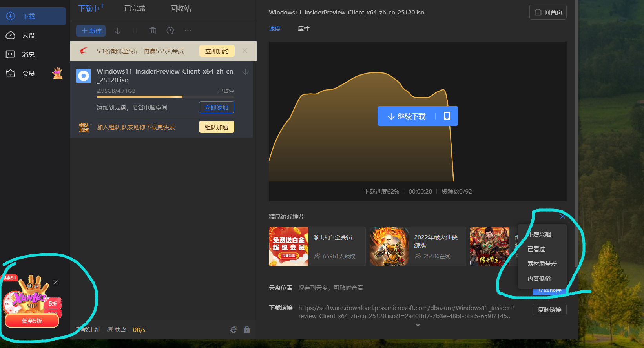Switch to the 属性 detail tab
This screenshot has width=644, height=348.
[304, 29]
